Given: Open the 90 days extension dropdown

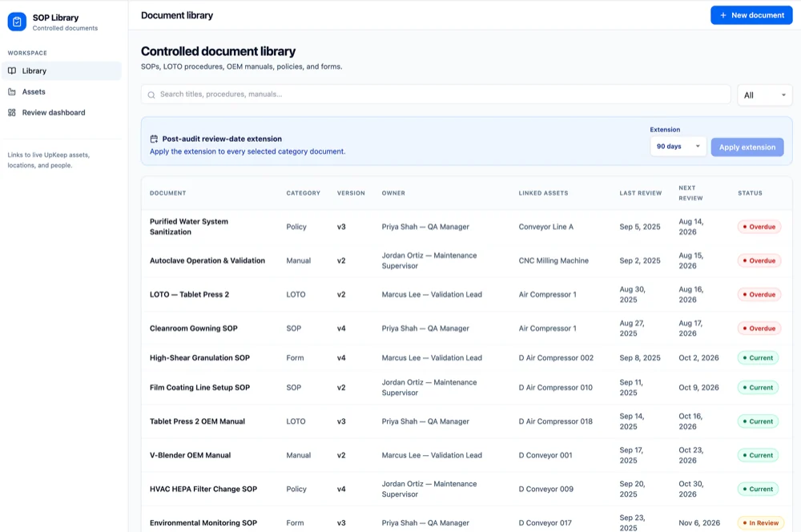Looking at the screenshot, I should (x=678, y=147).
